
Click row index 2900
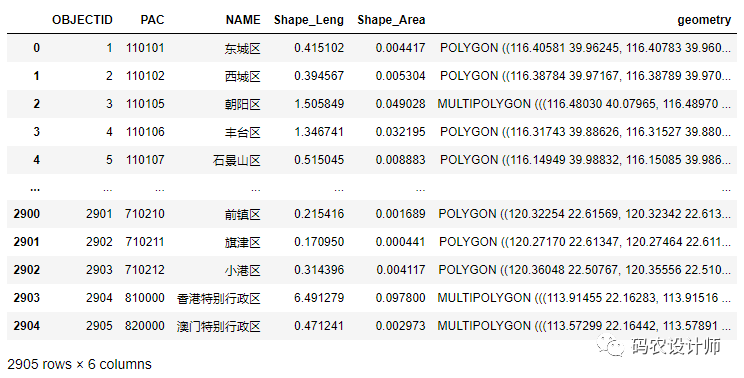click(27, 214)
